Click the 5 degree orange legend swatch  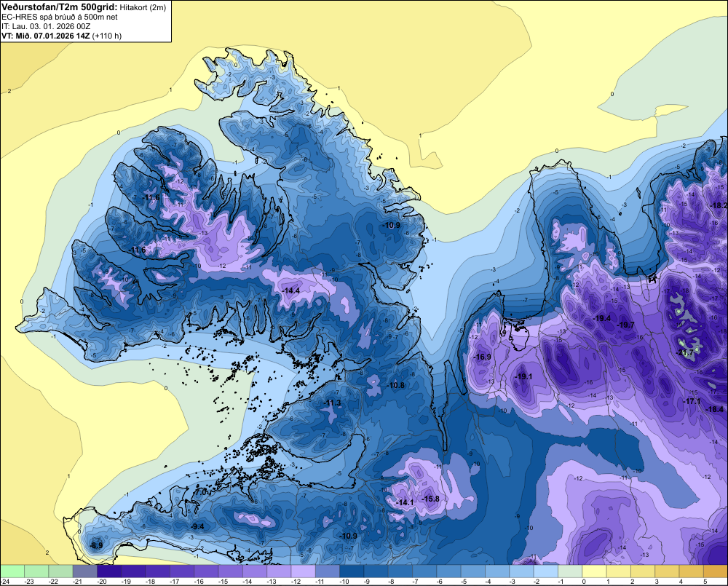tap(716, 571)
